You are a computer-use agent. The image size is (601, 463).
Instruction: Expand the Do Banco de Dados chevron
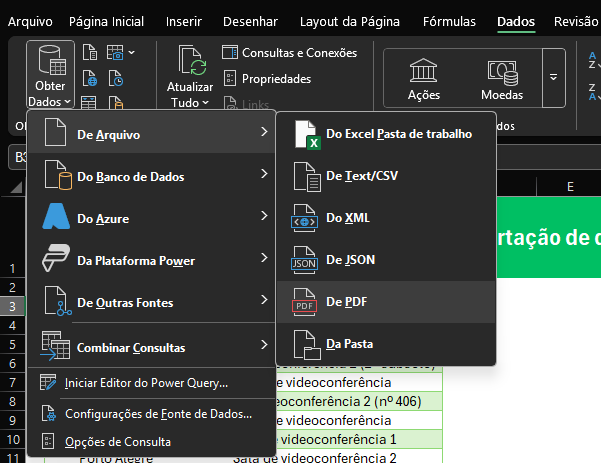click(x=264, y=174)
